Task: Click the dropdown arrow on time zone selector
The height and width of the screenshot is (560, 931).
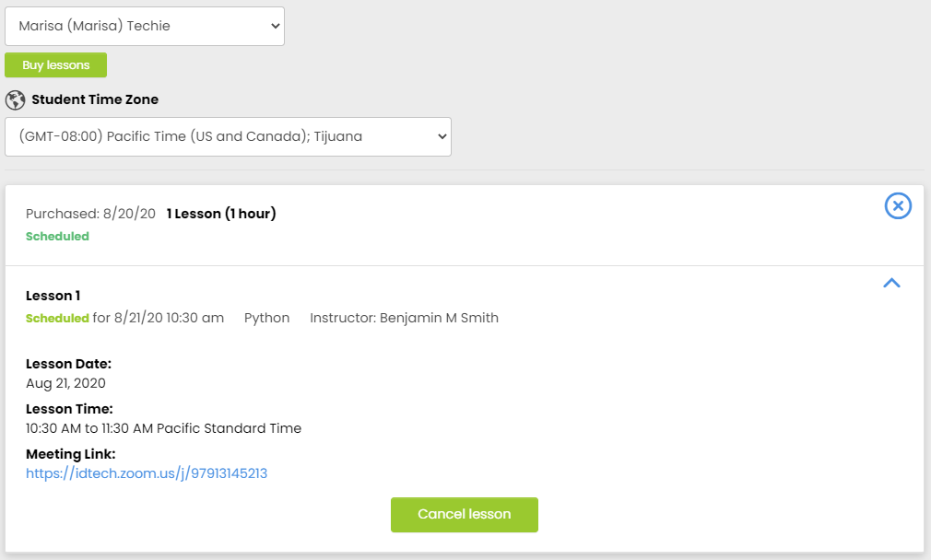Action: [442, 136]
